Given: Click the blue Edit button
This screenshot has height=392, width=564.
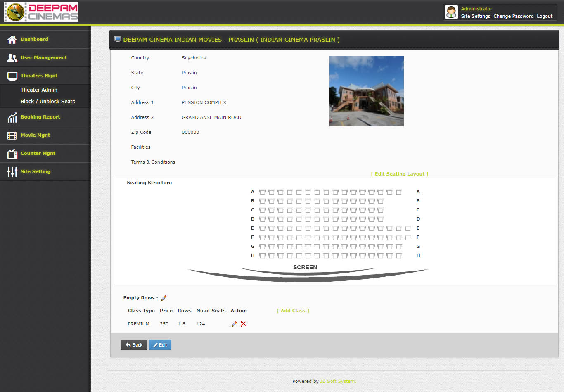Looking at the screenshot, I should [x=160, y=345].
